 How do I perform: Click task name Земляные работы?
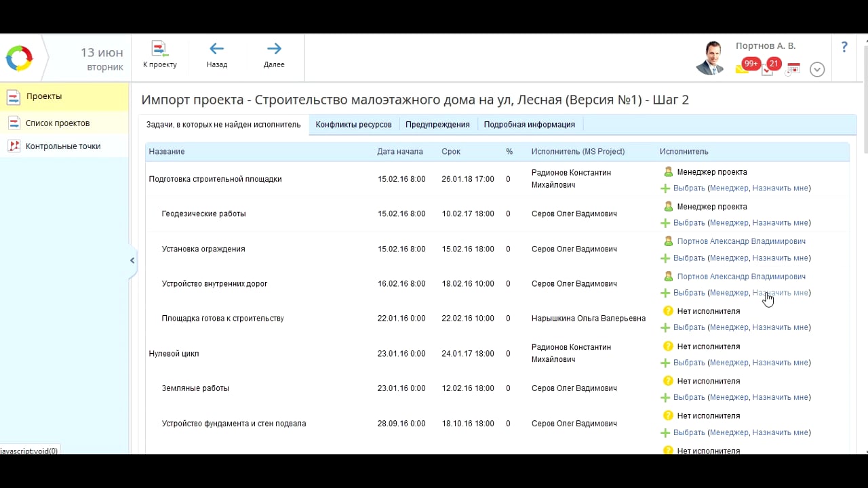click(195, 388)
